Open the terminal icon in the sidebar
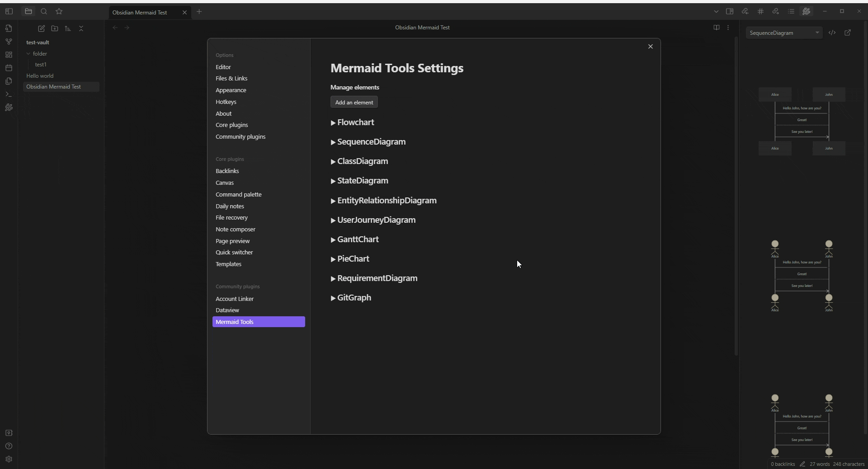Image resolution: width=868 pixels, height=469 pixels. coord(9,94)
